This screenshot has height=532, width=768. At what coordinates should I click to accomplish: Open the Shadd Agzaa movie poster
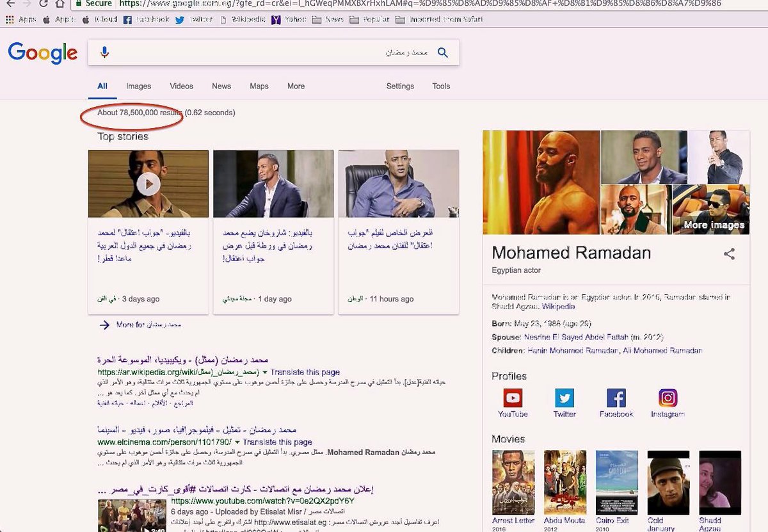pos(720,483)
